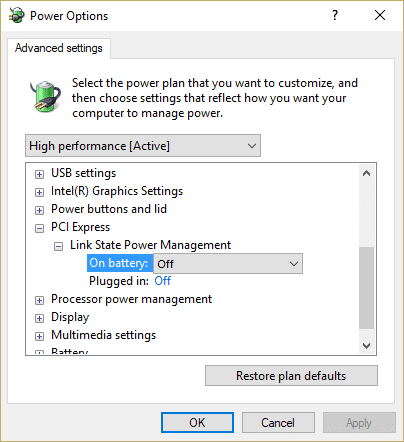Select the Advanced settings tab

[x=59, y=48]
